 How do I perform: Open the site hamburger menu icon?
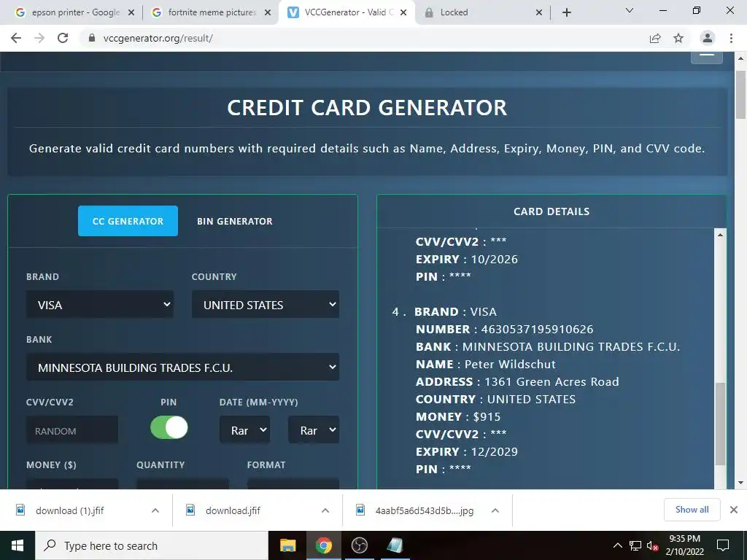(706, 57)
